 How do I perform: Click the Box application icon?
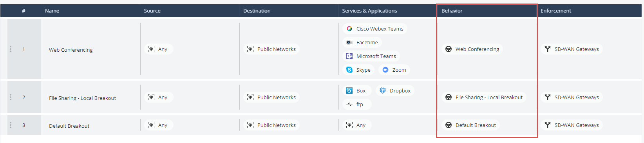coord(349,91)
